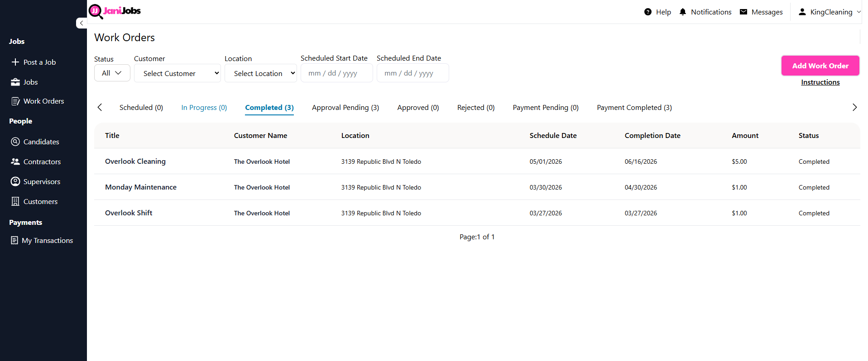Click the Status column header
The image size is (868, 361).
809,135
